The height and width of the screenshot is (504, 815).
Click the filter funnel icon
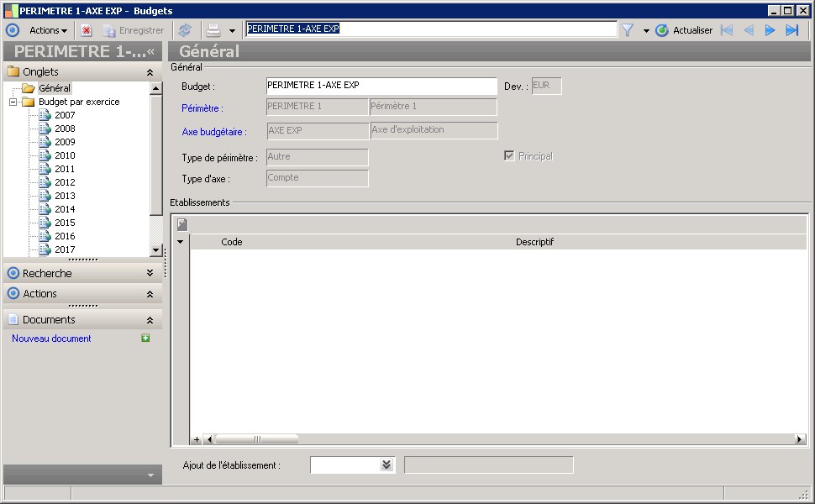[628, 30]
